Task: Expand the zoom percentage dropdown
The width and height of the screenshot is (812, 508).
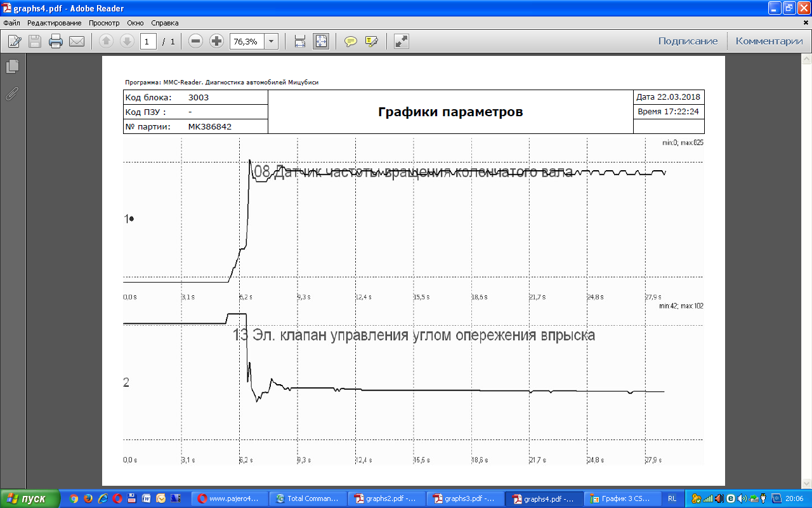Action: click(x=272, y=42)
